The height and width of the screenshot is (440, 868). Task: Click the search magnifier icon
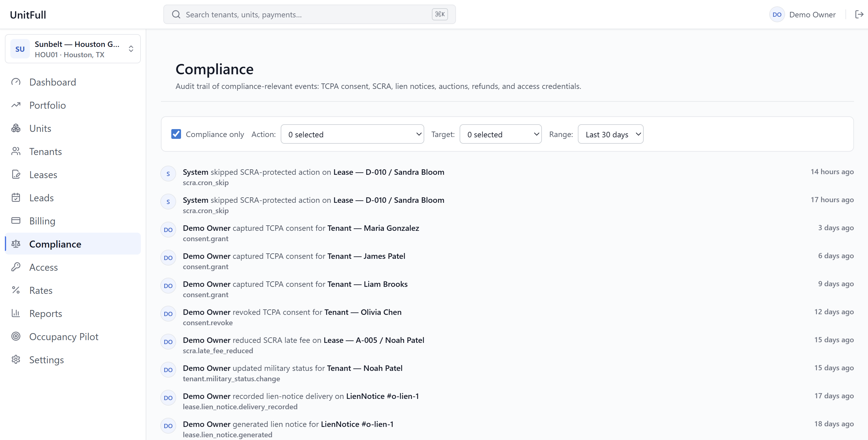pyautogui.click(x=176, y=15)
